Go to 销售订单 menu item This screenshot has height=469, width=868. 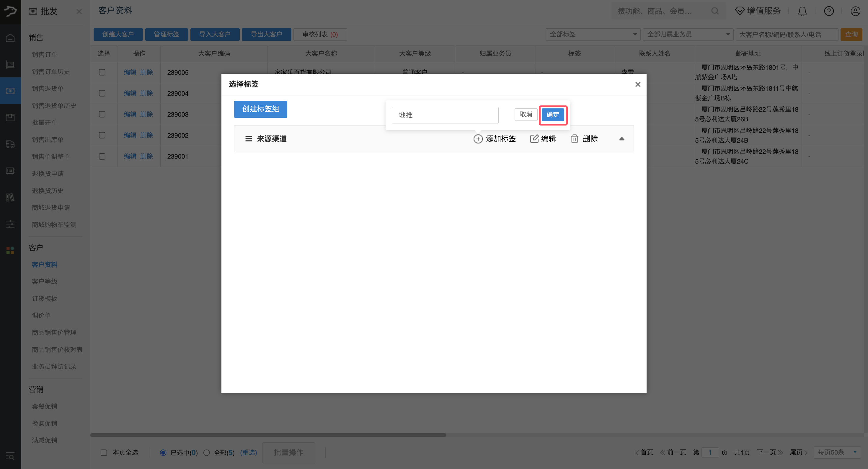coord(45,55)
